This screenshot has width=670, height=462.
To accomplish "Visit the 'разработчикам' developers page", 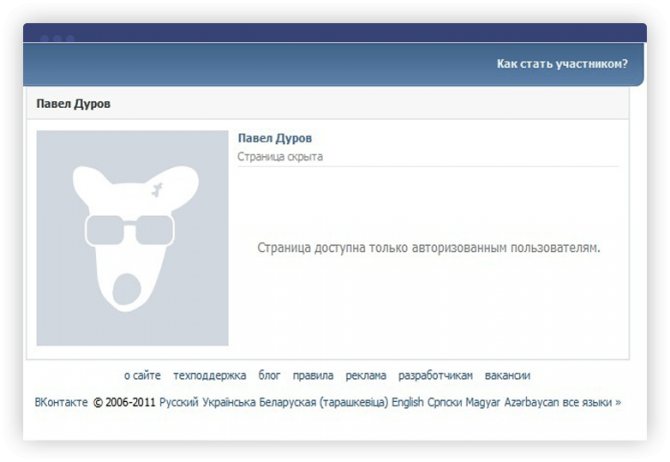I will coord(435,376).
